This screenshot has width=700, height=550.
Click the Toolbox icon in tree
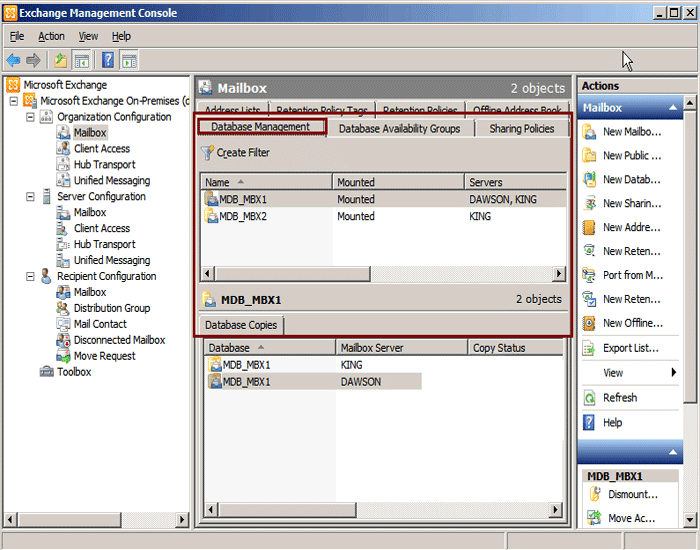coord(46,371)
